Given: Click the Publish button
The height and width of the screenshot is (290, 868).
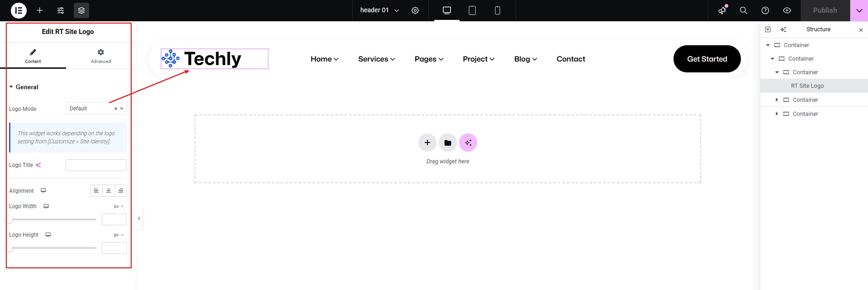Looking at the screenshot, I should [825, 10].
